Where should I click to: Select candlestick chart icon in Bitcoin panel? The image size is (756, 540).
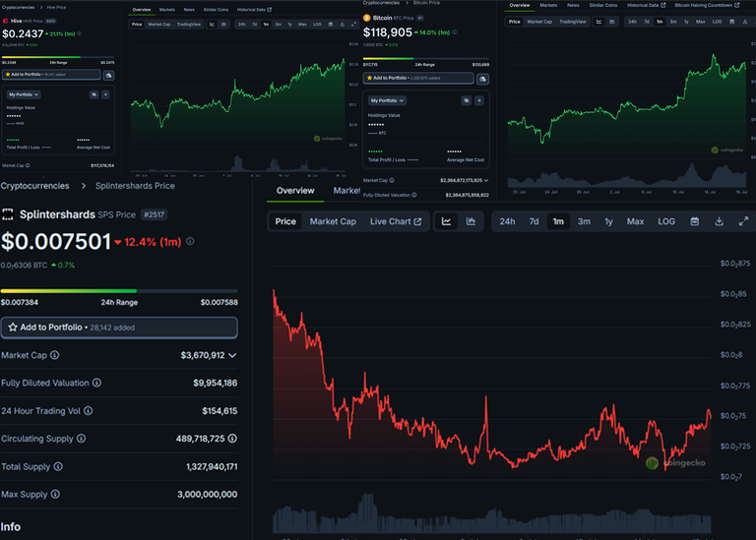point(612,22)
